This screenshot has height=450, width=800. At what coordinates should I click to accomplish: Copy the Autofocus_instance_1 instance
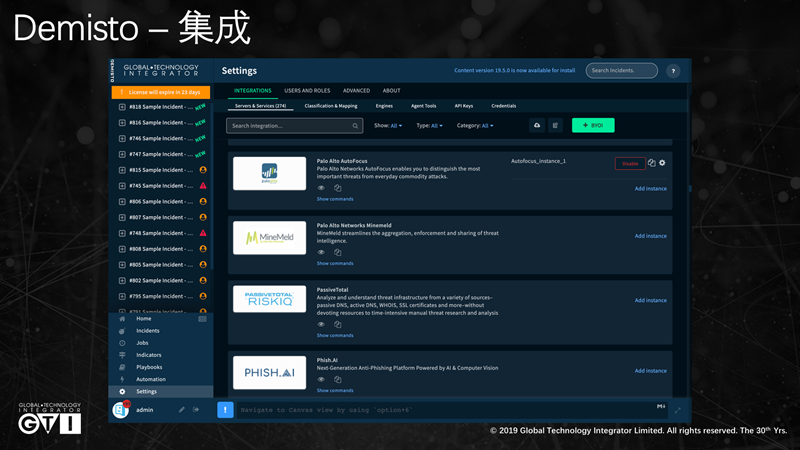[x=652, y=163]
